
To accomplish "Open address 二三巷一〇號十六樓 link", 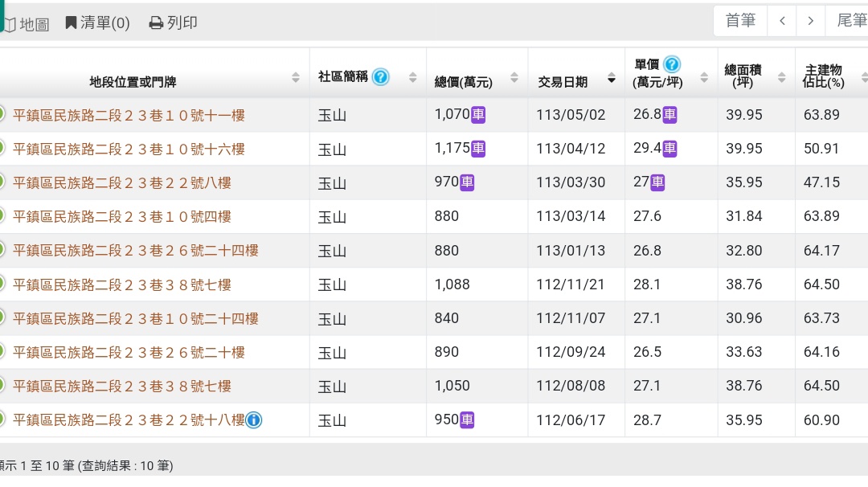I will point(129,149).
